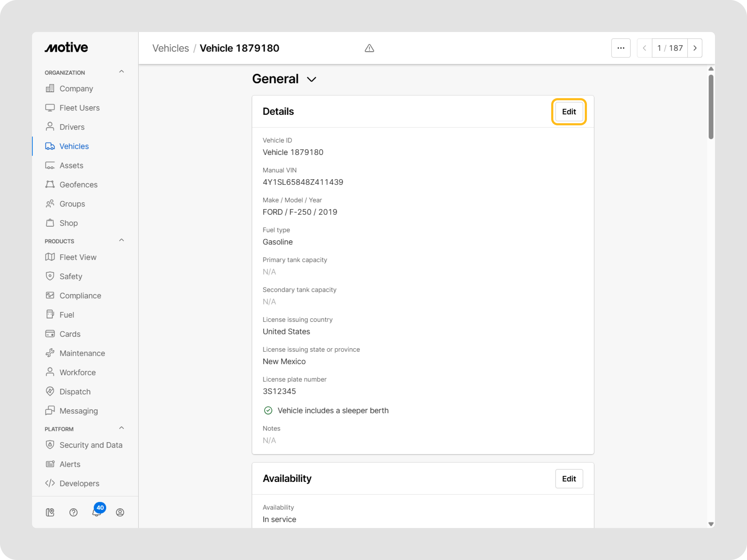
Task: Open Fleet View in the sidebar
Action: click(x=78, y=257)
